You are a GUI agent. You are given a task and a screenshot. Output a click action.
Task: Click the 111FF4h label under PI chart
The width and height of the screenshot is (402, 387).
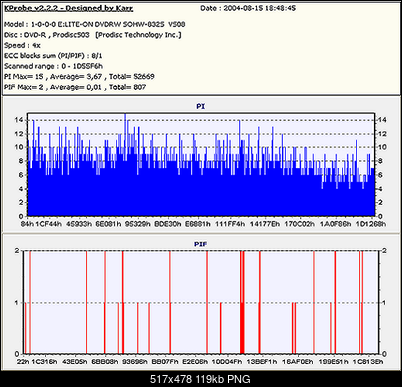230,224
